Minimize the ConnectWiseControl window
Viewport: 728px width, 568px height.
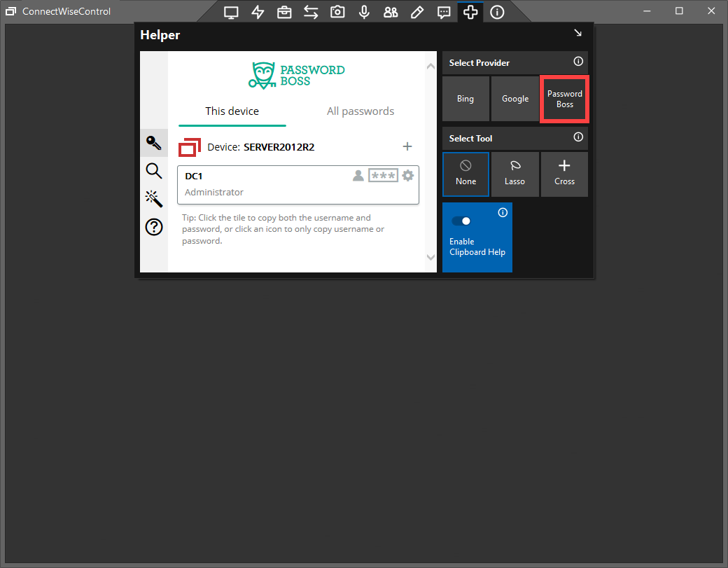click(647, 11)
